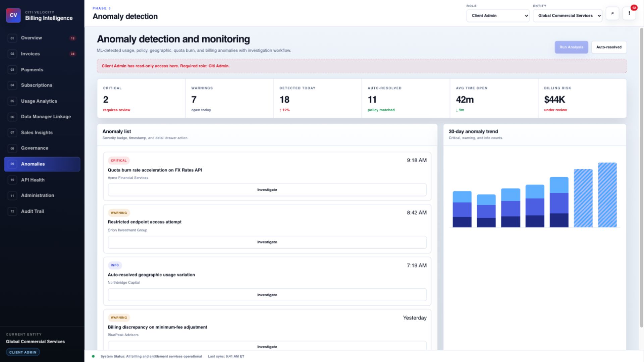Click the 12 number badge beside Audit Trail
644x362 pixels.
12,212
